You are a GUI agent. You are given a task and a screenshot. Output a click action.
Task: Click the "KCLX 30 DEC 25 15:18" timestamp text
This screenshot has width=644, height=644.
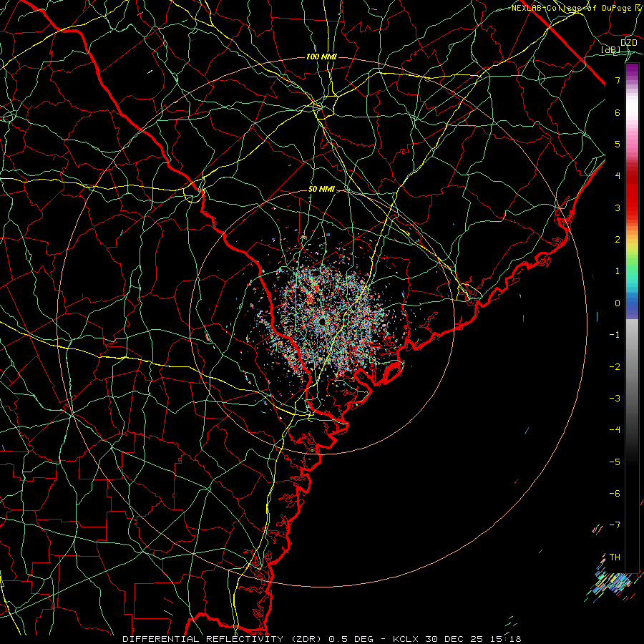457,639
